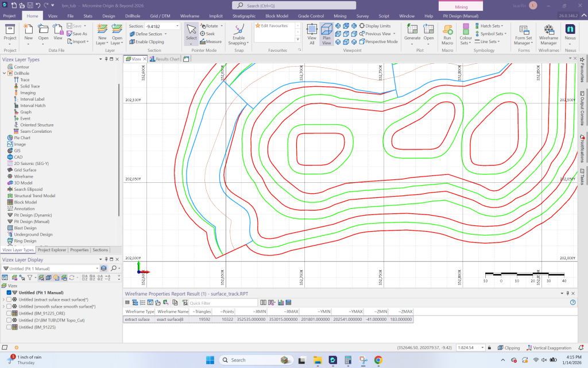
Task: Click the search magnifier in Vizex Layer Display
Action: pos(114,268)
